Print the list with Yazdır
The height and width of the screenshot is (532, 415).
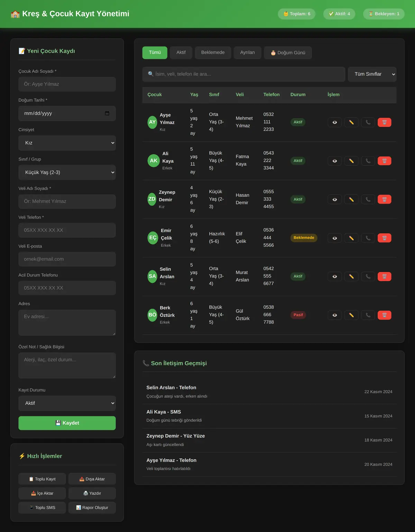point(92,493)
